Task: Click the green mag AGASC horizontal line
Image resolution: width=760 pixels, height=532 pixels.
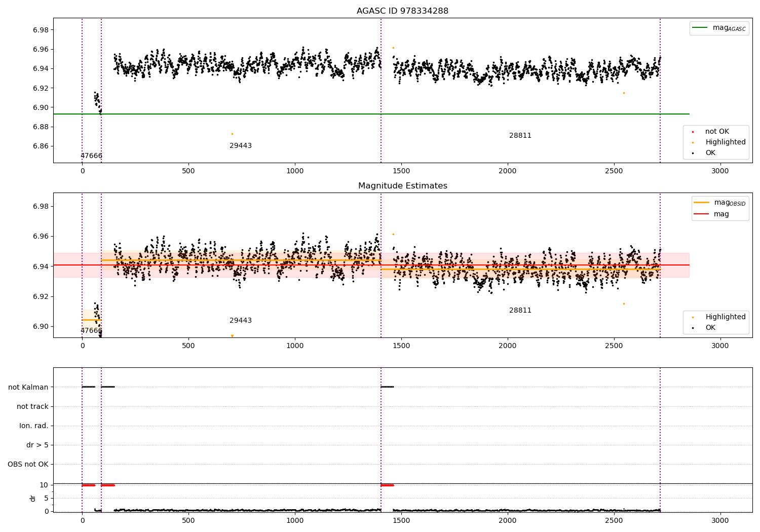Action: (x=371, y=114)
